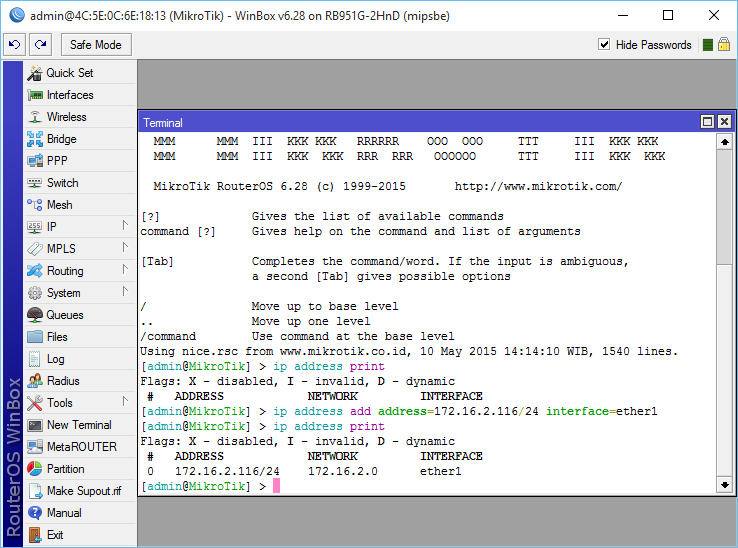Select the Quick Set menu label
The image size is (738, 548).
[x=70, y=73]
